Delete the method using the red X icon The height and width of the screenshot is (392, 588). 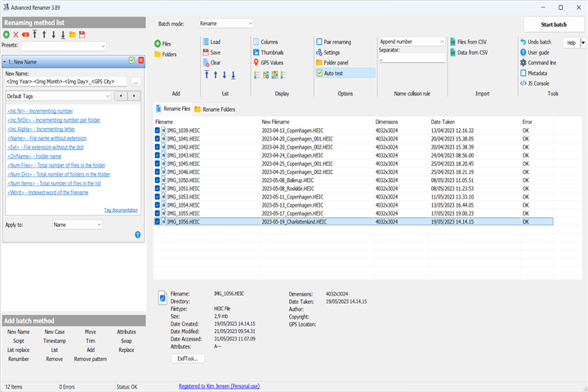(x=16, y=34)
